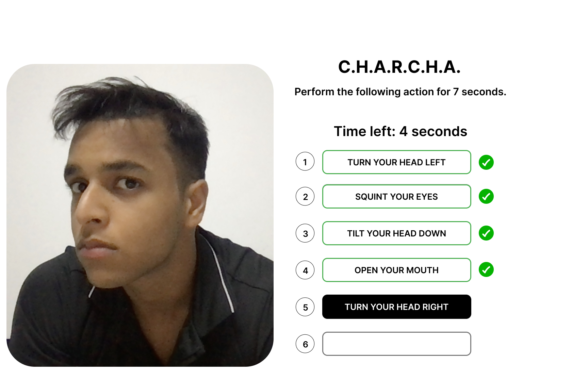Select the step 2 number circle
Screen dimensions: 588x380
305,196
